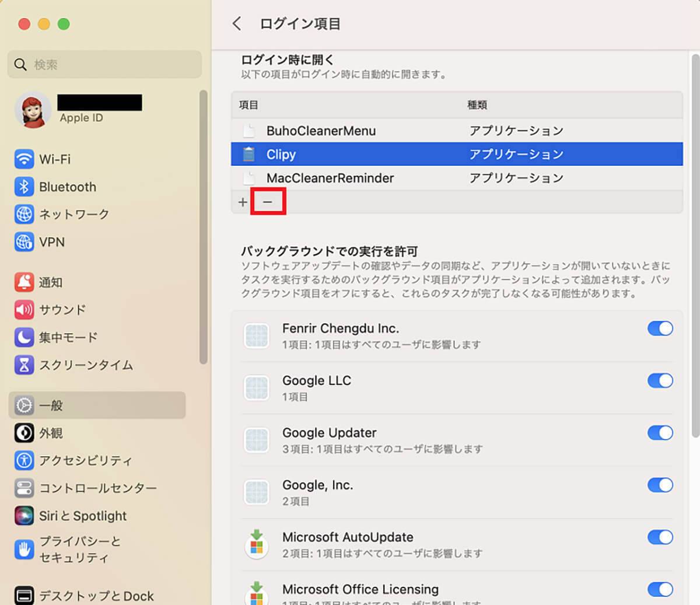700x605 pixels.
Task: Select スクリーンタイム hourglass icon
Action: [x=24, y=365]
